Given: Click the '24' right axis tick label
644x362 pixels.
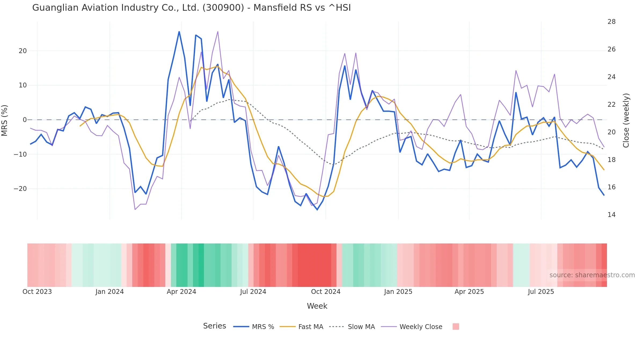Looking at the screenshot, I should pos(612,77).
